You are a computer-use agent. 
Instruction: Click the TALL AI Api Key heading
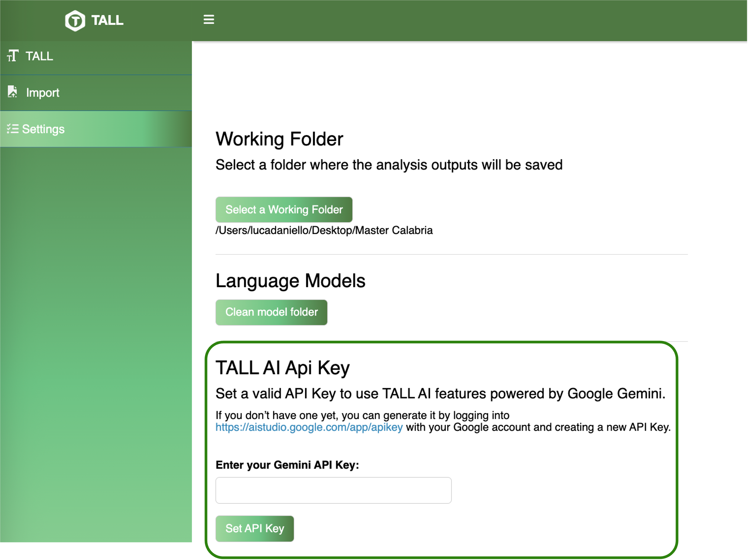pyautogui.click(x=283, y=368)
